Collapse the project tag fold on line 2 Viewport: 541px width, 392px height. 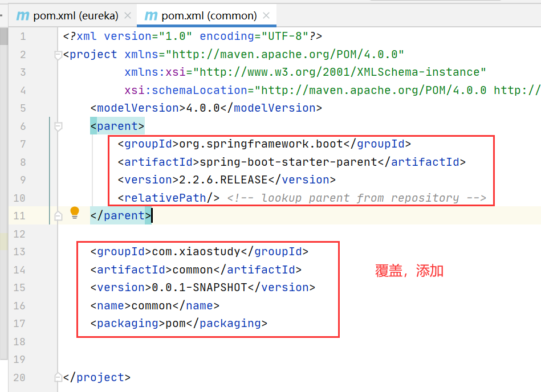click(58, 55)
